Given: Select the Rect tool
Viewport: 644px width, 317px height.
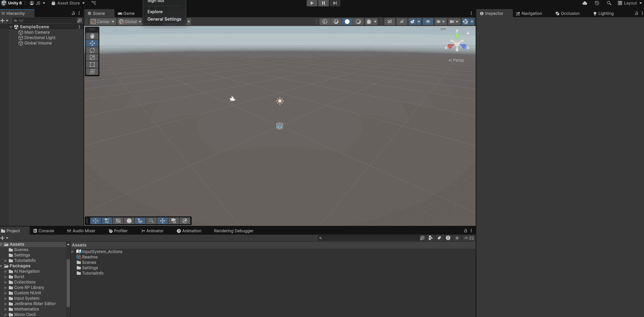Looking at the screenshot, I should 92,64.
